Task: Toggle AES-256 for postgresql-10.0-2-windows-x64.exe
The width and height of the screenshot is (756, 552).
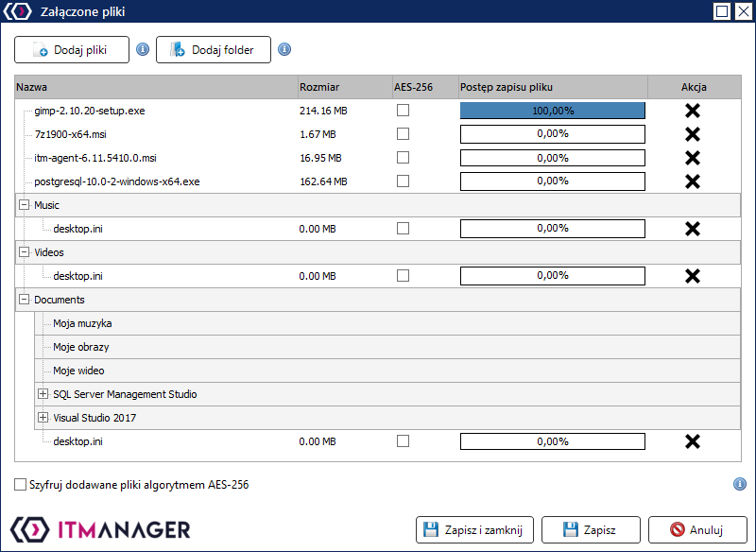Action: tap(404, 181)
